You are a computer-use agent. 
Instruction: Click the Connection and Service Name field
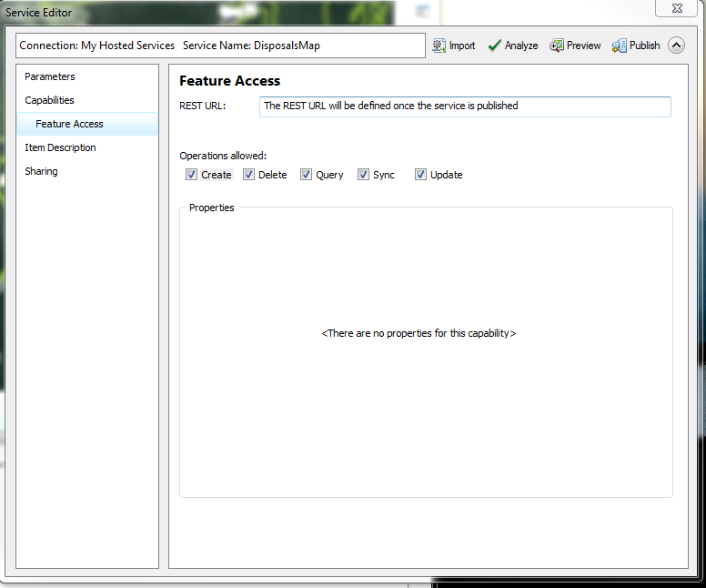tap(220, 46)
